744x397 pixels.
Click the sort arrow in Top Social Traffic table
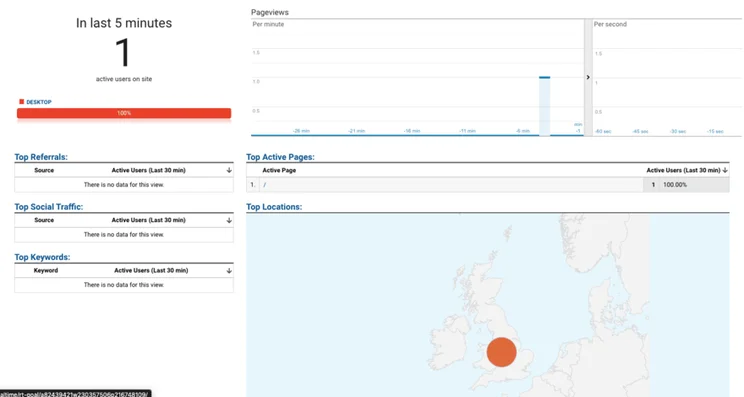coord(229,220)
